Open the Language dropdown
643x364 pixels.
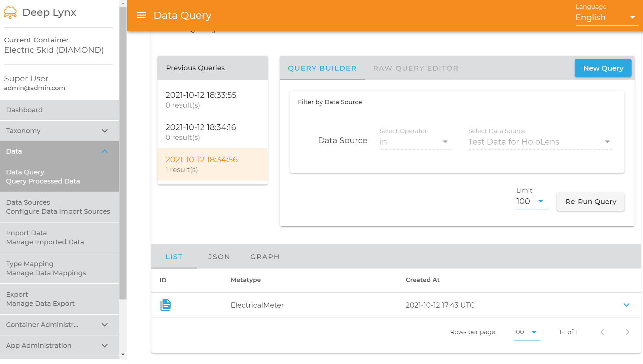point(607,17)
